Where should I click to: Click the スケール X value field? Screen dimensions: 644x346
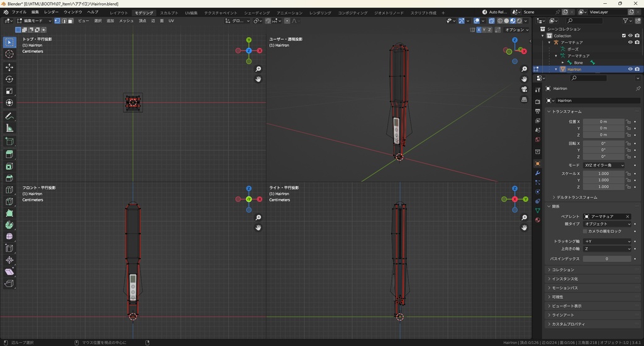603,174
